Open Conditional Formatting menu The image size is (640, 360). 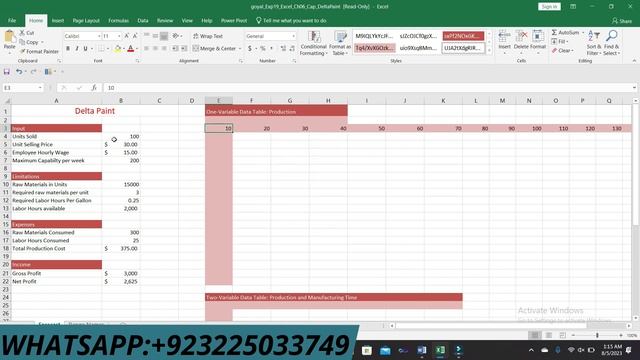tap(313, 43)
